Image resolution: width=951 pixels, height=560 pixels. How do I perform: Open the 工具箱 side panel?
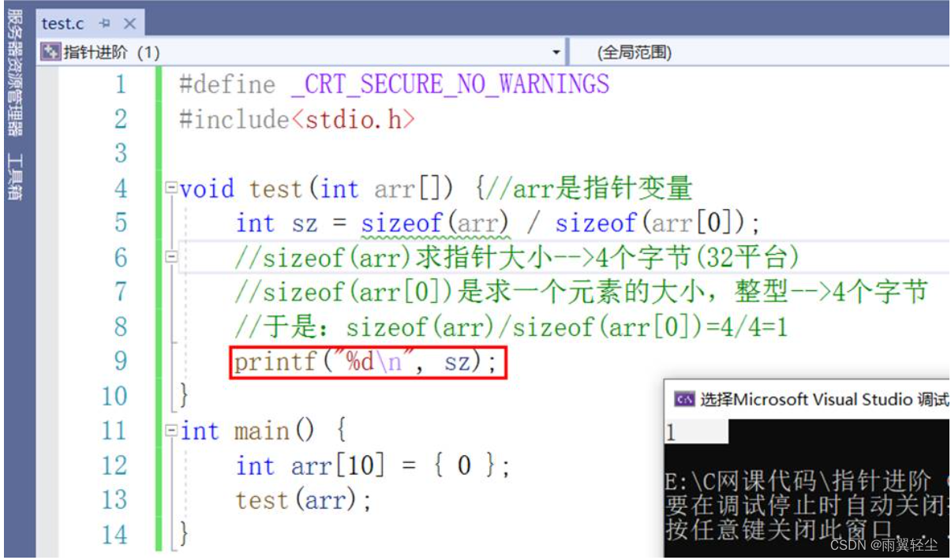coord(15,177)
